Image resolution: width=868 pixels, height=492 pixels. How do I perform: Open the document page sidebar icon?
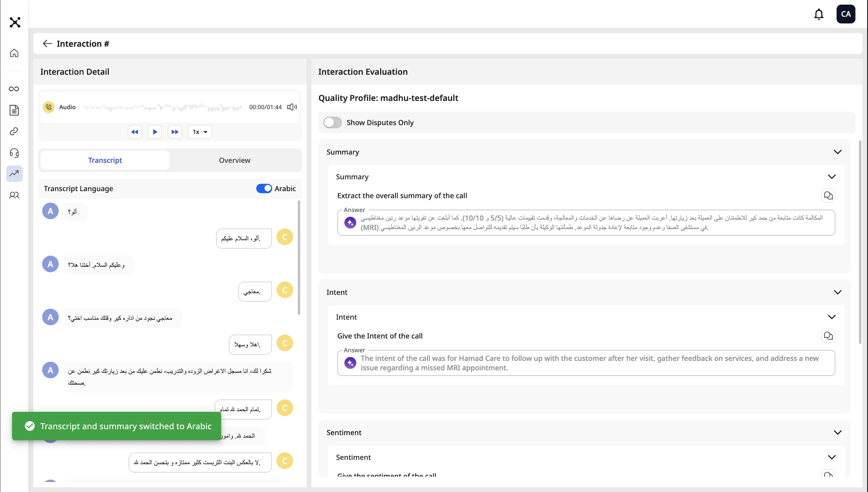click(14, 110)
